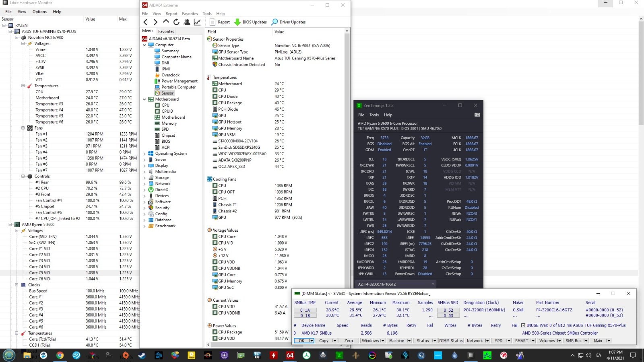Open SMART dropdown arrow in SIV
Screen dimensions: 644x362
point(533,341)
